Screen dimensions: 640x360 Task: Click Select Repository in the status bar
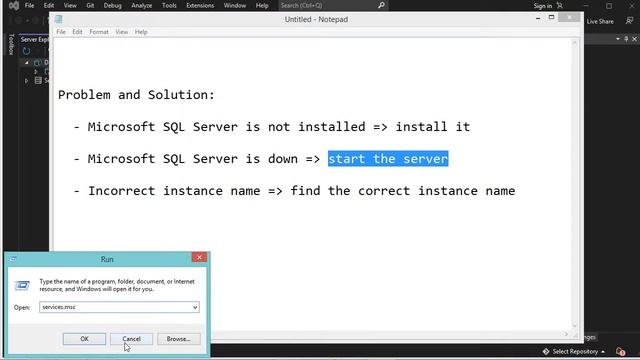574,351
